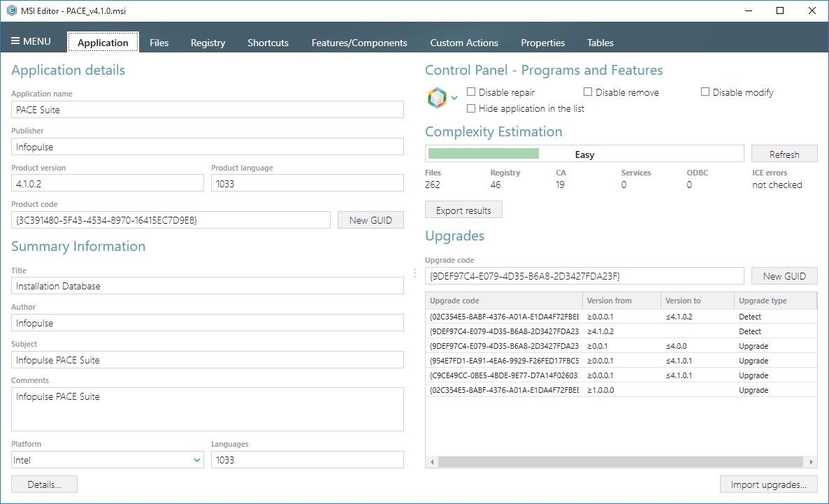The image size is (829, 504).
Task: Tick the Disable remove checkbox
Action: 588,92
